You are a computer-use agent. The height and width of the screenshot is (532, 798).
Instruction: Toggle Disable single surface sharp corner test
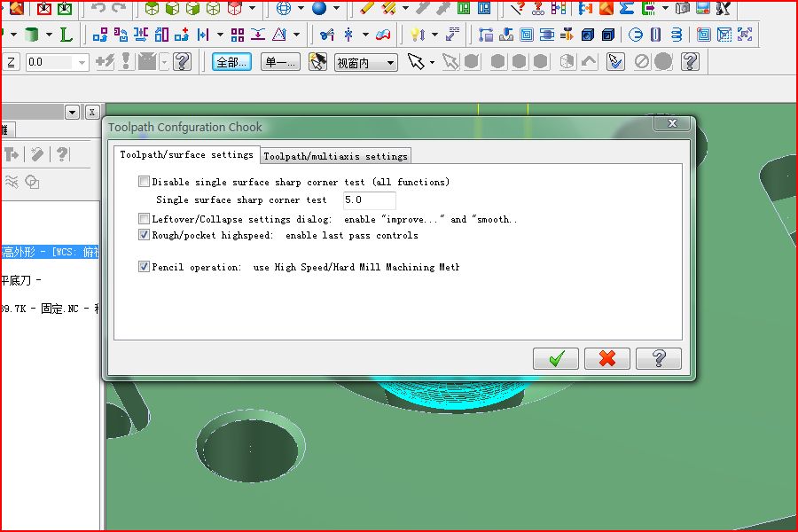[144, 182]
